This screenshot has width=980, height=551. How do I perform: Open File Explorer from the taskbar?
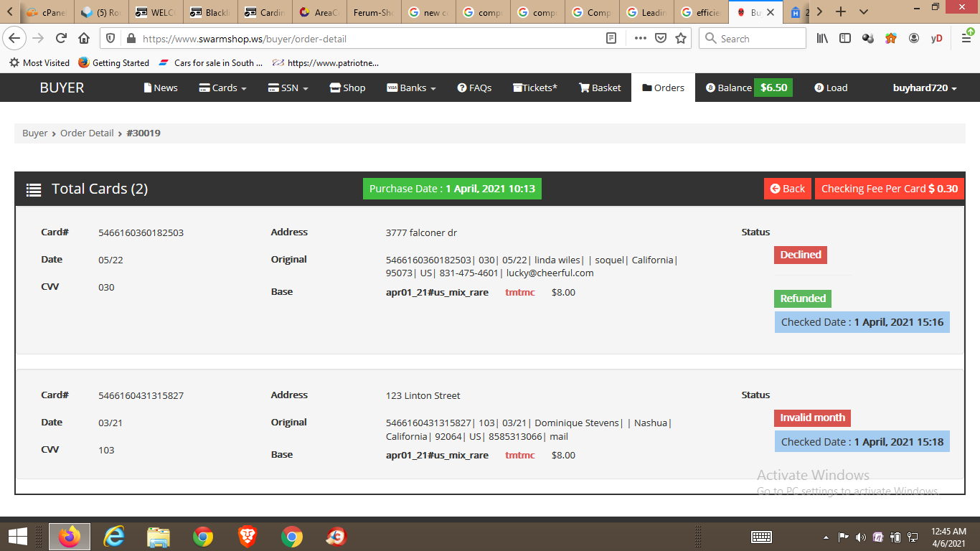[158, 536]
